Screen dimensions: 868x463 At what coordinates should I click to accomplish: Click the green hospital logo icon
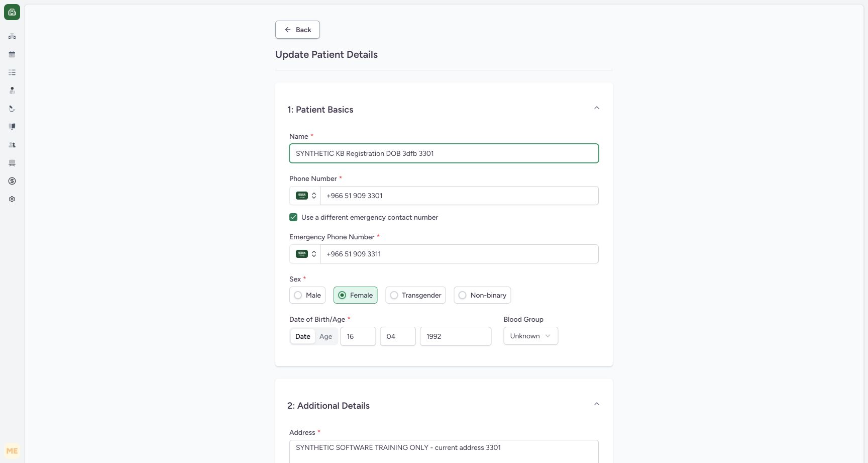(x=12, y=12)
